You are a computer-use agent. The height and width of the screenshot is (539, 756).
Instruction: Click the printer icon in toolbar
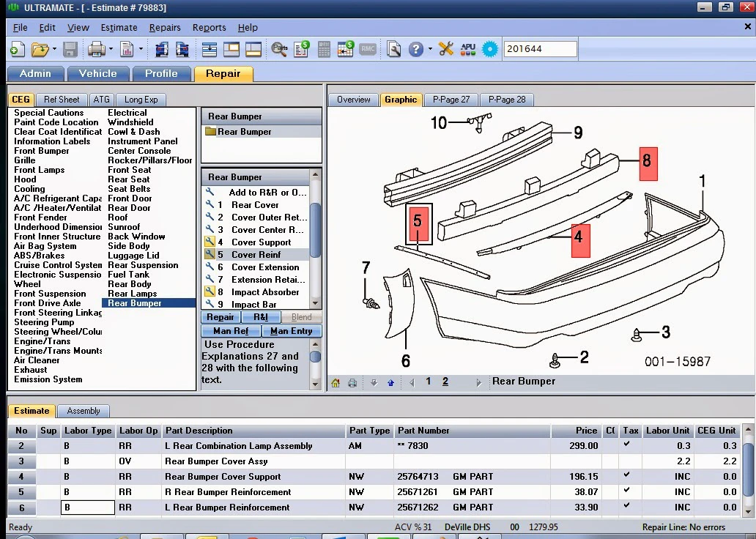pos(97,49)
